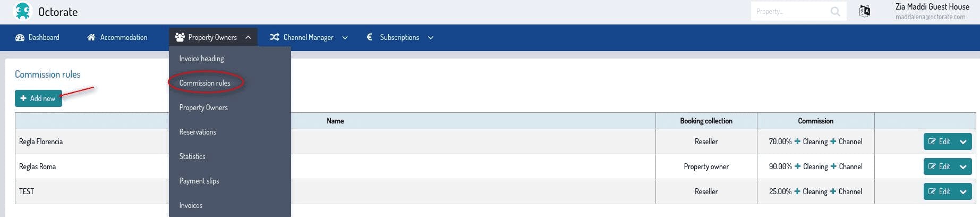Click the Accommodation house icon

click(91, 37)
